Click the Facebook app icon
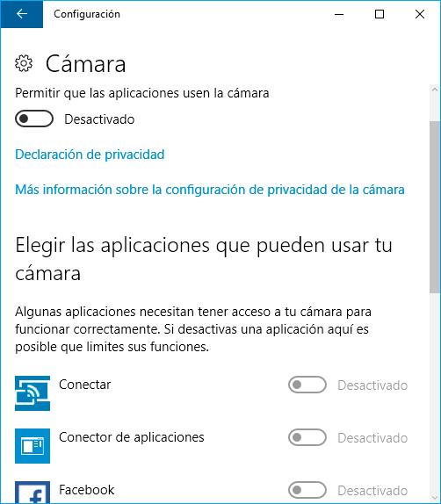 33,492
